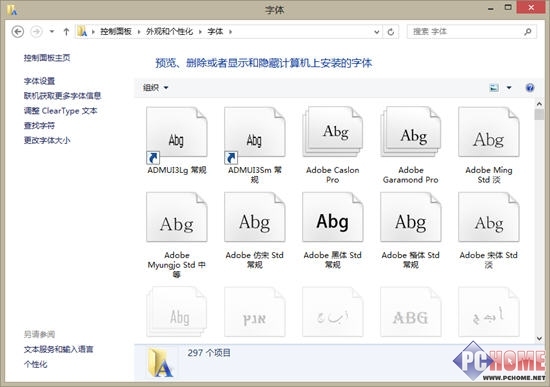The height and width of the screenshot is (387, 550).
Task: Expand chevron after 外观和个性化 breadcrumb
Action: click(200, 32)
